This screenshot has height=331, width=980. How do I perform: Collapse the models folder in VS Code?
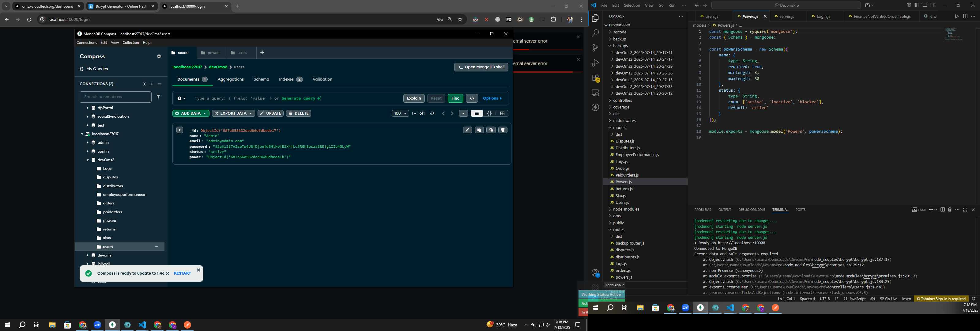pos(620,128)
